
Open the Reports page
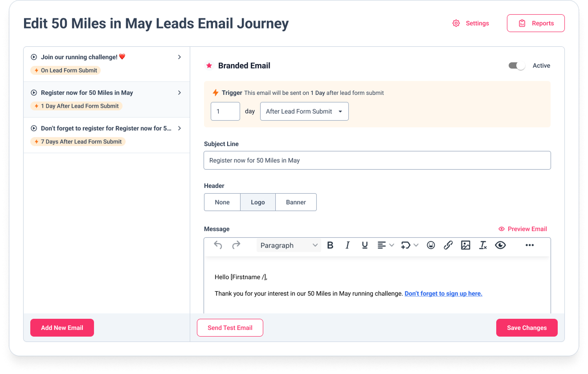click(x=536, y=23)
